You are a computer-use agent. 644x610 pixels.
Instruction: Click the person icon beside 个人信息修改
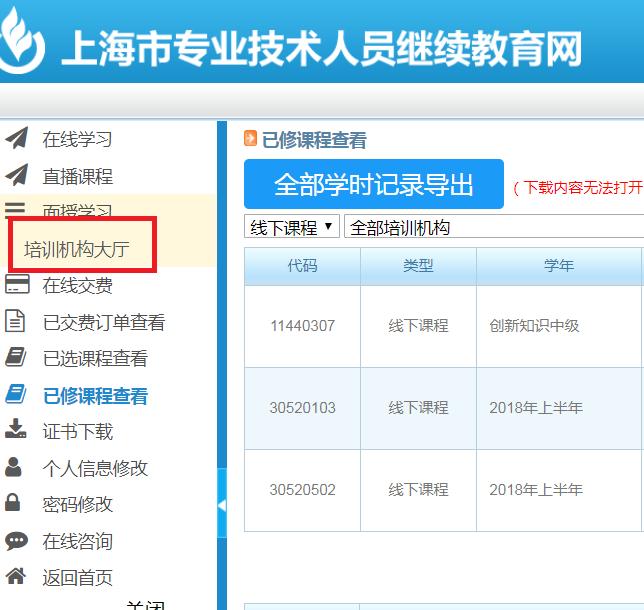[14, 467]
